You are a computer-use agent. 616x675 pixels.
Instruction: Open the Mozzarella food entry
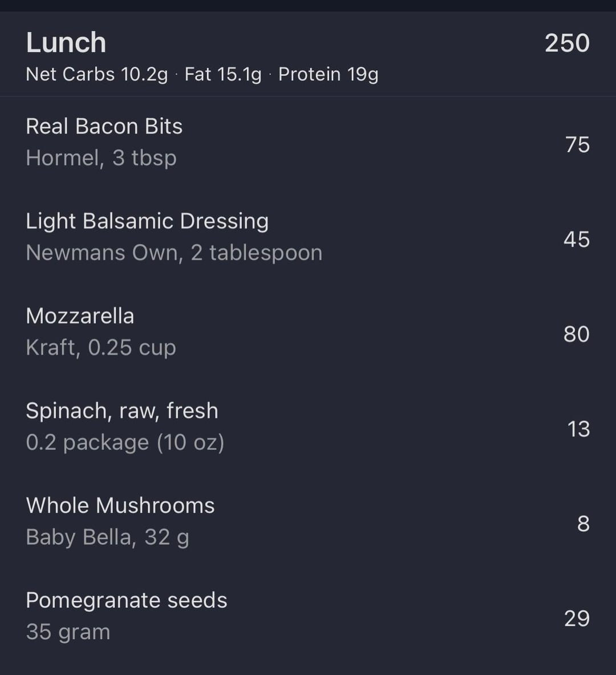[80, 316]
